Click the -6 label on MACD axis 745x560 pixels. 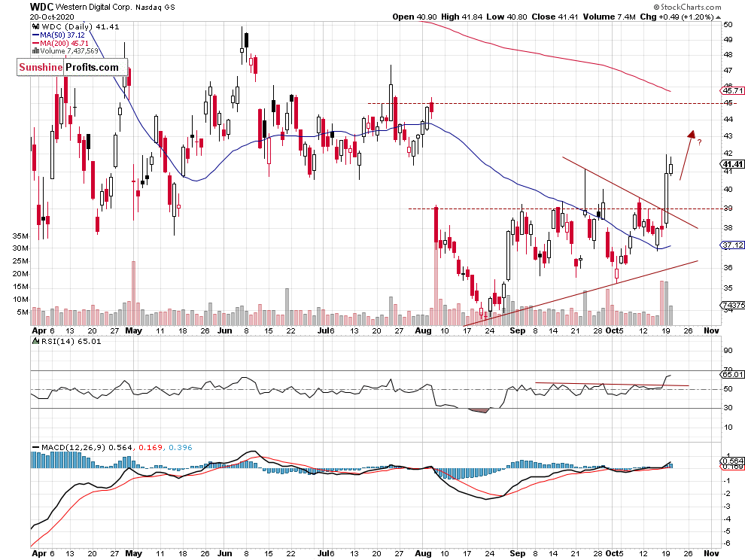pos(727,543)
